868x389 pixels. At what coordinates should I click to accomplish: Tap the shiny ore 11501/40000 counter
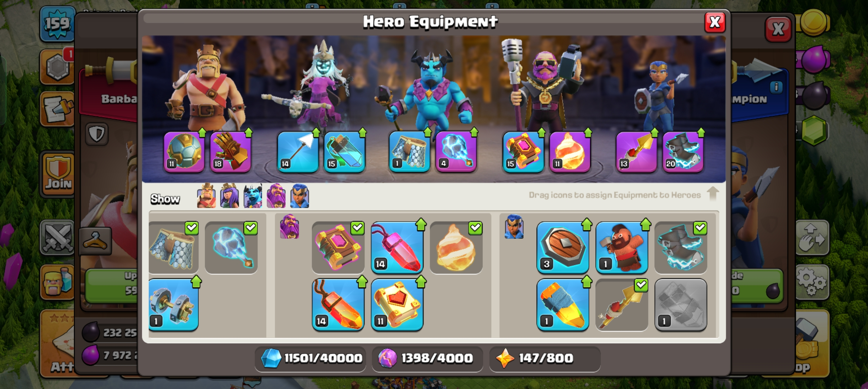[311, 358]
